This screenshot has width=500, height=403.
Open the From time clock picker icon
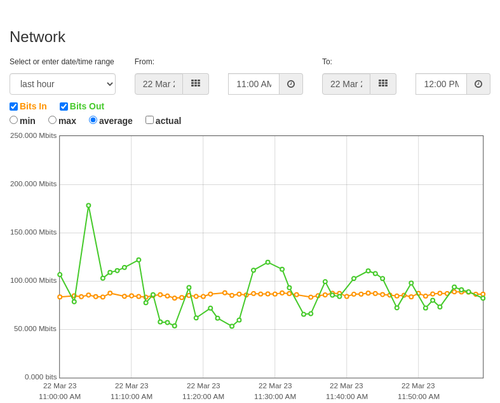(291, 84)
